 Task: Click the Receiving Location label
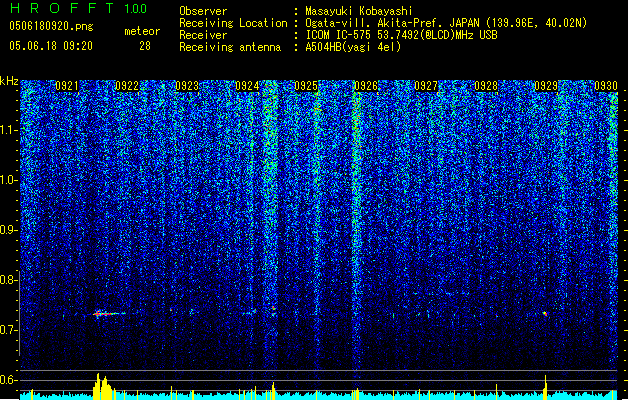pos(233,23)
